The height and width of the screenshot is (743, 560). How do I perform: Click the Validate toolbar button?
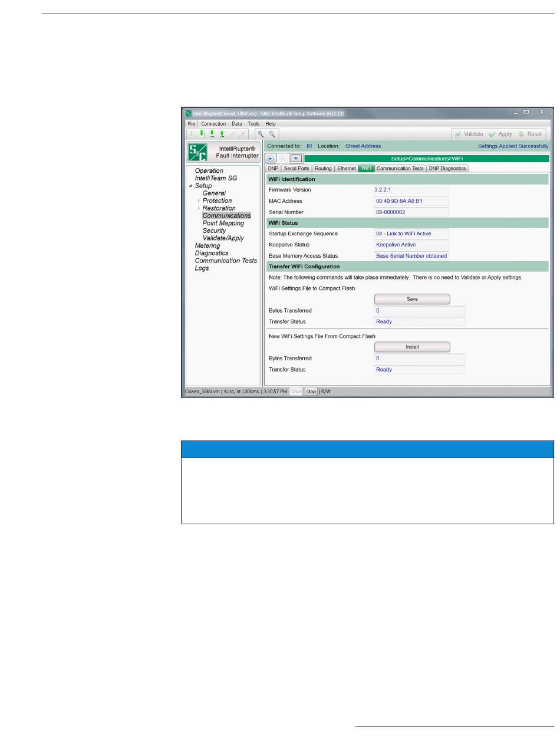tap(469, 134)
